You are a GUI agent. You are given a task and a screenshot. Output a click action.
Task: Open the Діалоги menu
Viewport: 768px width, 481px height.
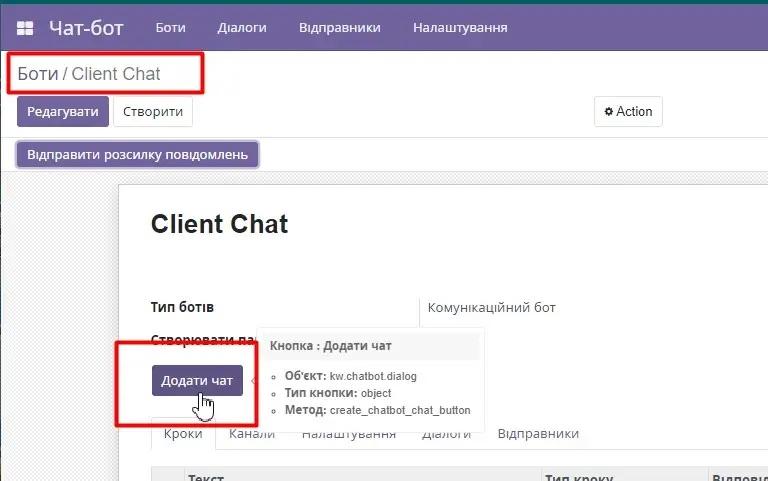coord(242,27)
